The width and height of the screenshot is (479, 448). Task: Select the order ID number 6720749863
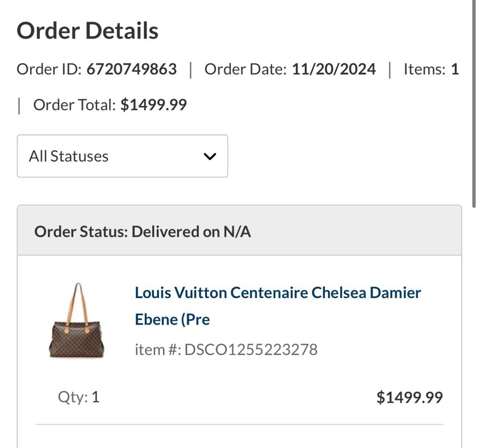coord(131,69)
